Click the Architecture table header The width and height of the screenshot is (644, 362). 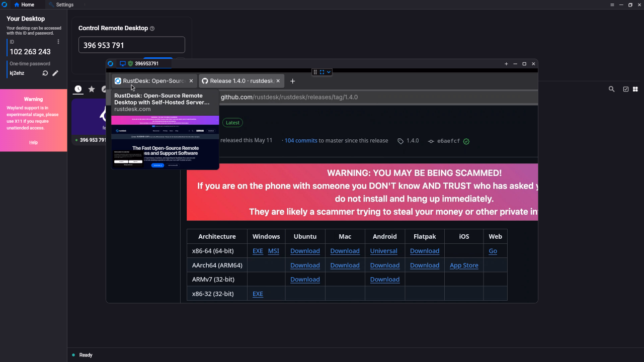(217, 236)
